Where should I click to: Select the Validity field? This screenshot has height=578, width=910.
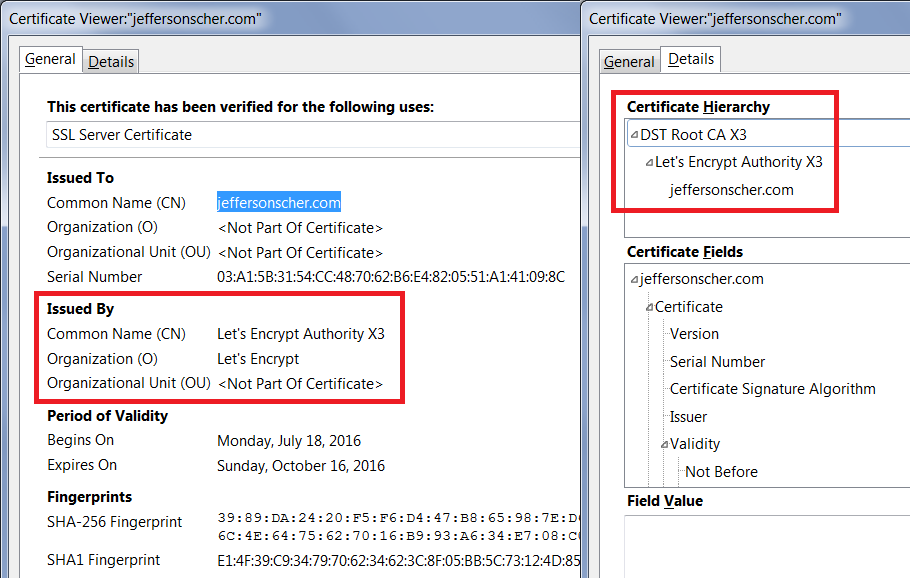[x=695, y=445]
